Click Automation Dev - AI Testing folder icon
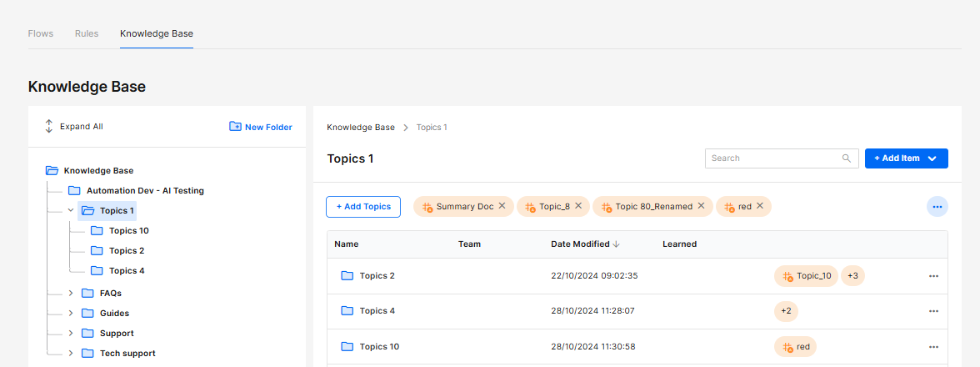Image resolution: width=980 pixels, height=367 pixels. point(74,190)
